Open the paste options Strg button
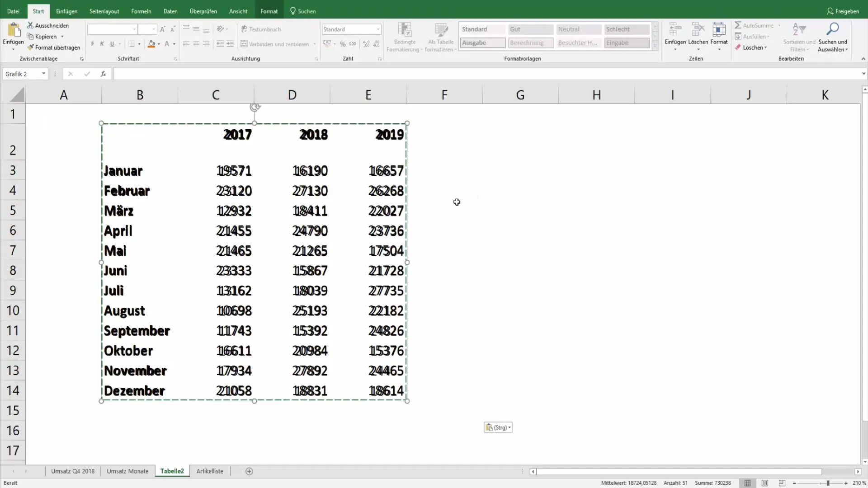868x488 pixels. (x=498, y=427)
